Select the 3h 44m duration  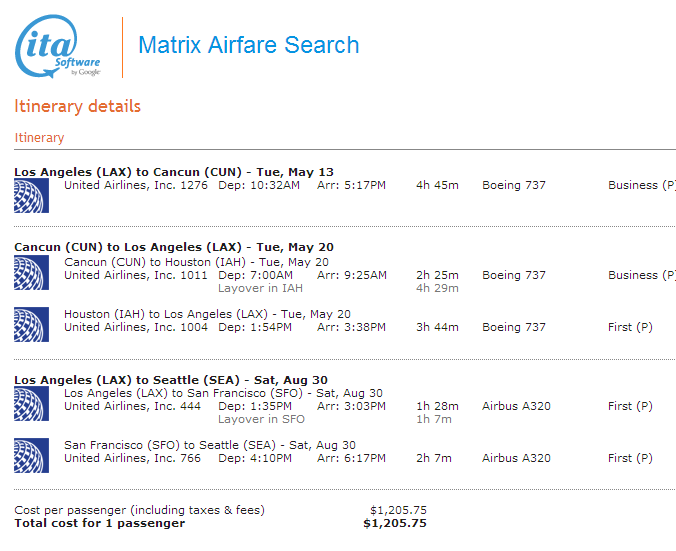click(437, 327)
